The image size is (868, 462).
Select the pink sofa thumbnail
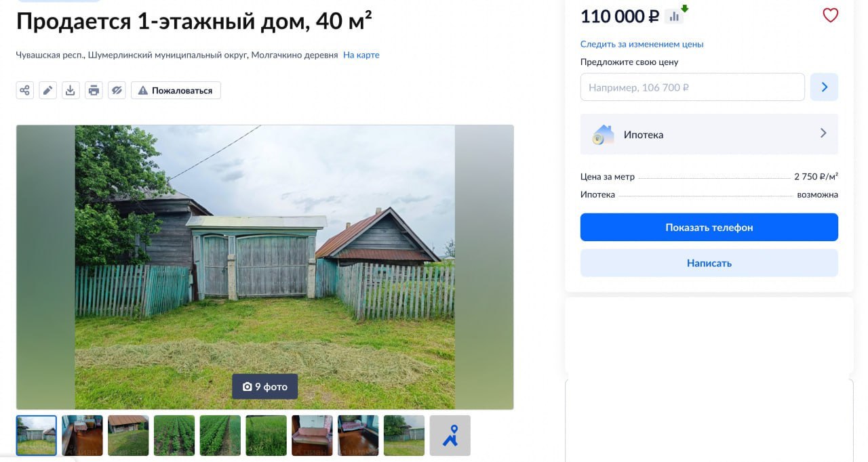point(312,436)
